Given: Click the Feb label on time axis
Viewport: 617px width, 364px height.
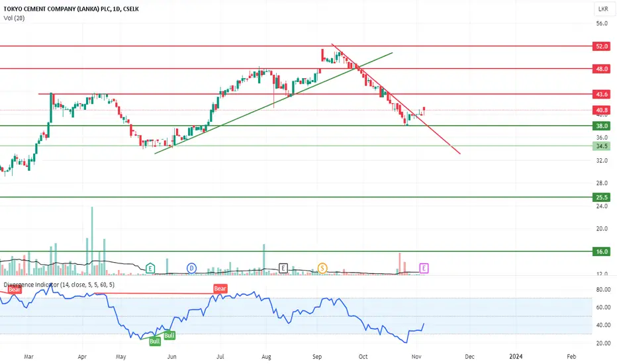Looking at the screenshot, I should (x=571, y=357).
